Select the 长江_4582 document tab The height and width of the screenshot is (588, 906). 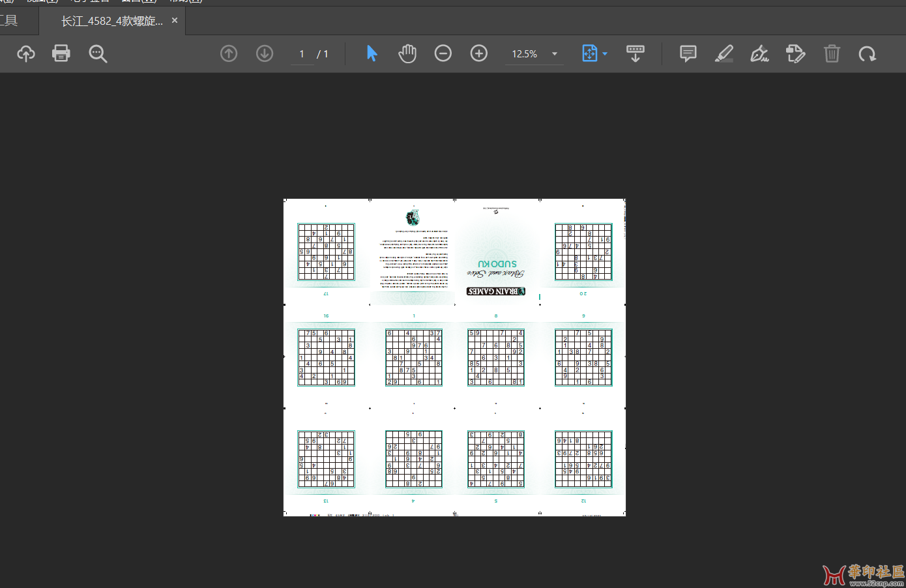tap(111, 21)
